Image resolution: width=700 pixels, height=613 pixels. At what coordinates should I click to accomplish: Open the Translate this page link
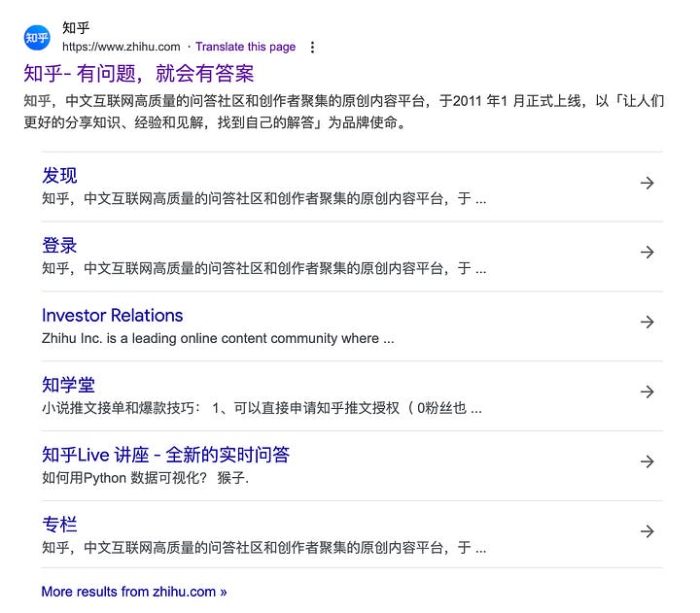tap(246, 47)
